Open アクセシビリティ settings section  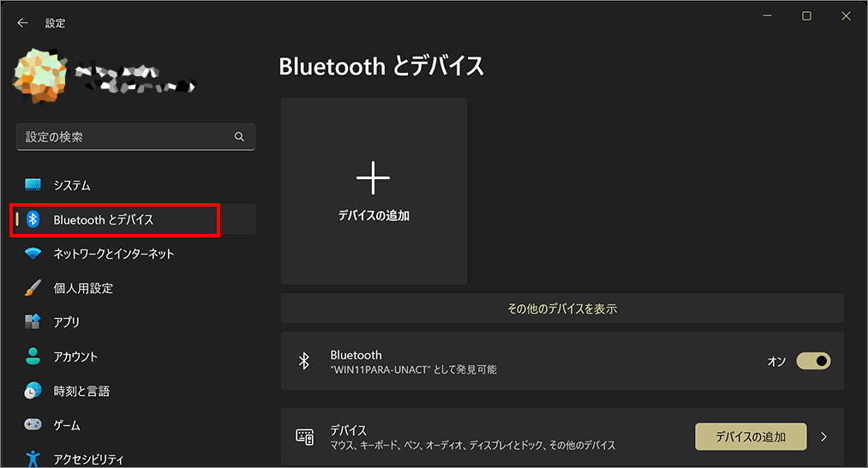(135, 457)
